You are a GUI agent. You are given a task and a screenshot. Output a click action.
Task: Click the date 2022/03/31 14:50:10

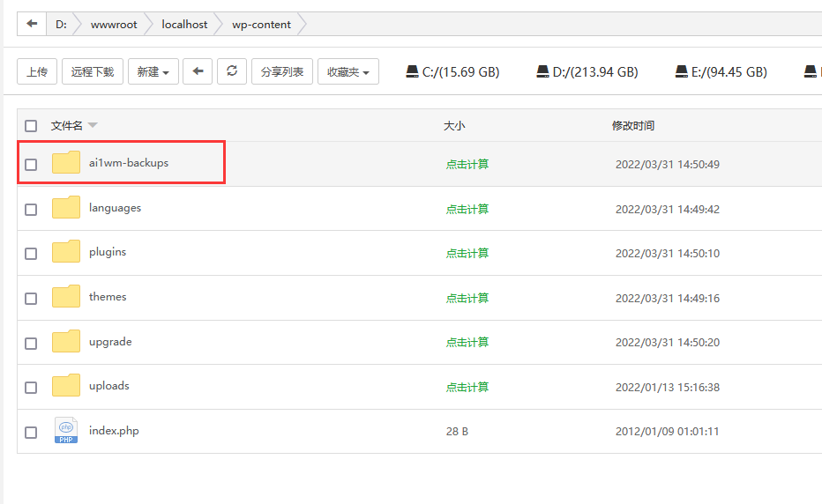point(668,253)
